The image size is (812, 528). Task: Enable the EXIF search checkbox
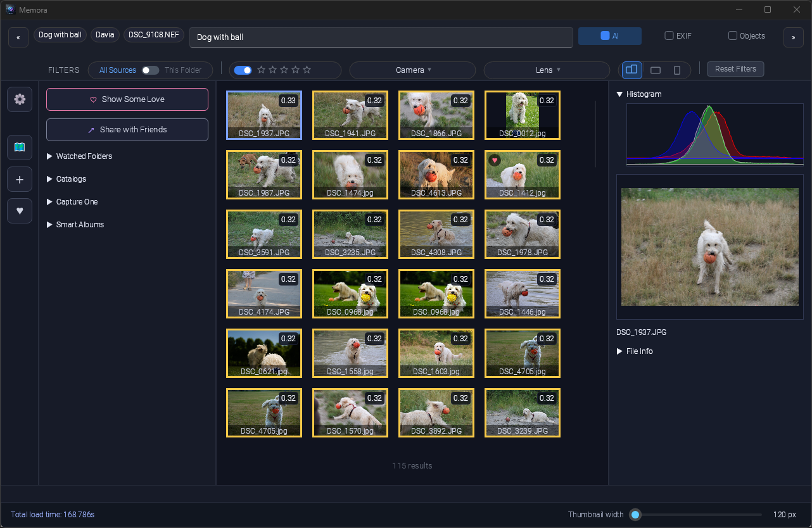[x=668, y=36]
